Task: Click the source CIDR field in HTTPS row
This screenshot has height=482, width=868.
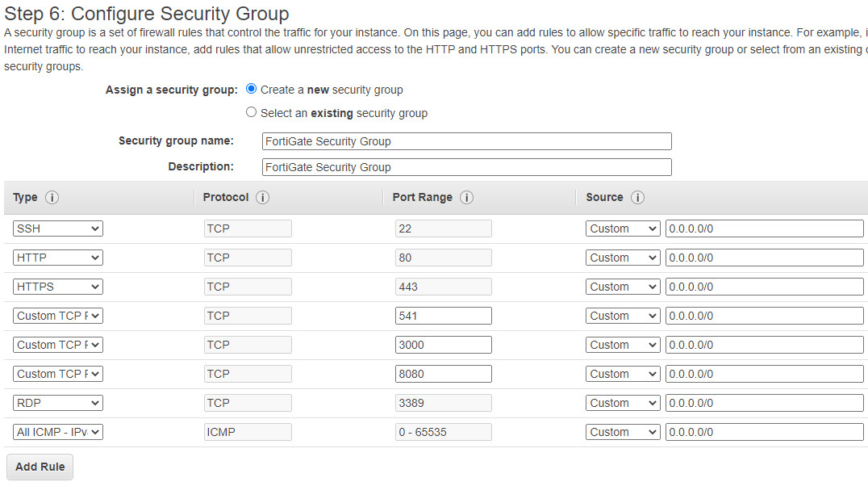Action: 765,287
